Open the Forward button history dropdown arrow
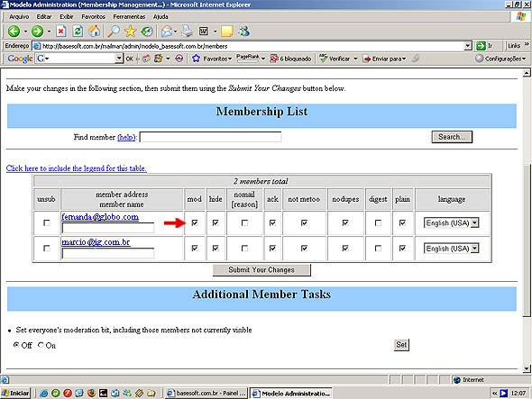This screenshot has width=532, height=399. point(49,32)
